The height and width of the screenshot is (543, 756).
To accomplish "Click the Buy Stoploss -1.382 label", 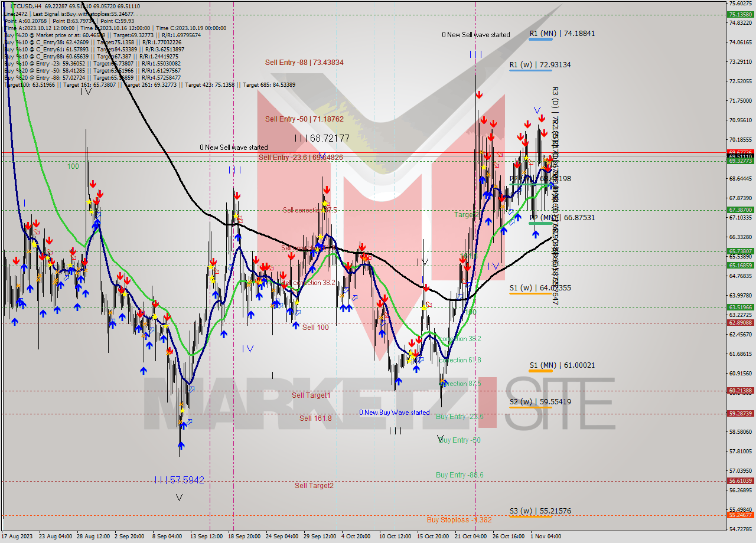I will [459, 520].
